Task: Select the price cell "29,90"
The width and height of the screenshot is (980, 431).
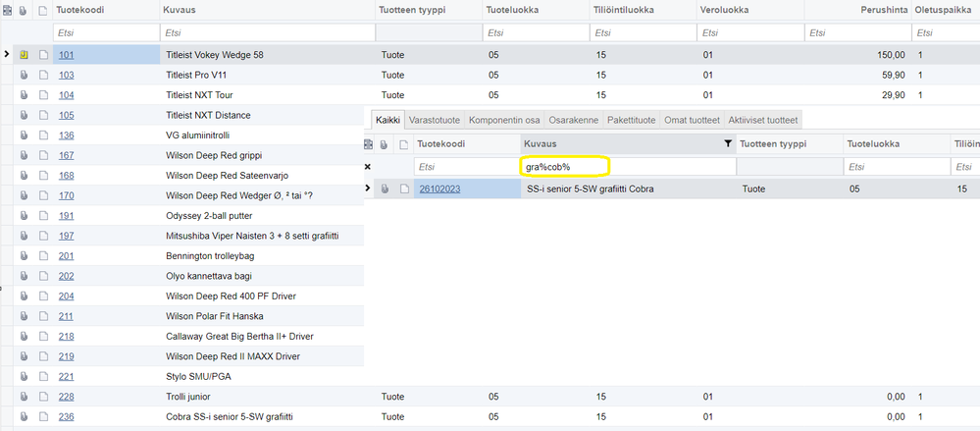Action: pos(856,95)
